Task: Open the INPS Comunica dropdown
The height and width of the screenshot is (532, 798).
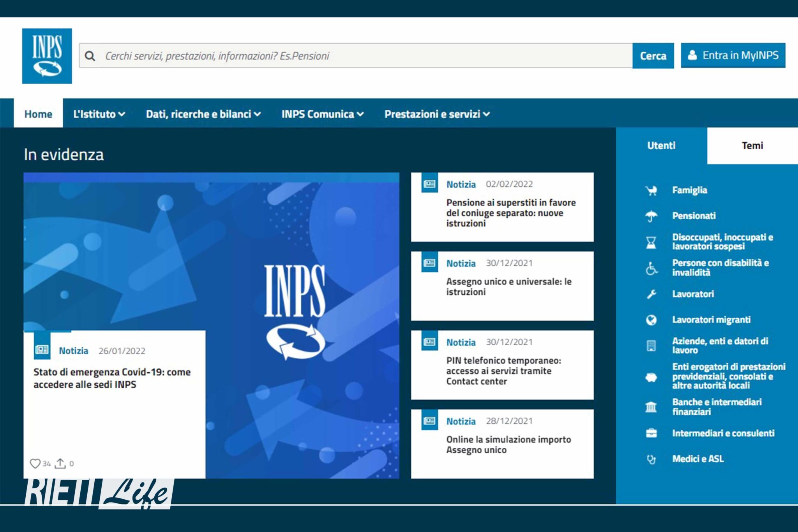Action: (322, 114)
